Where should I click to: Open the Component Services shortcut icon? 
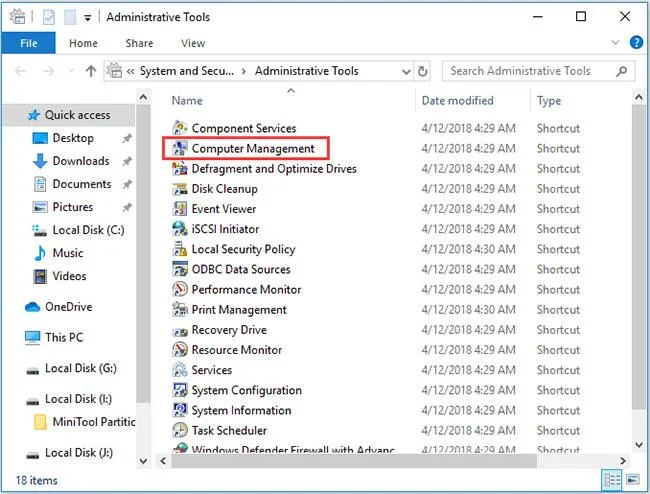179,128
